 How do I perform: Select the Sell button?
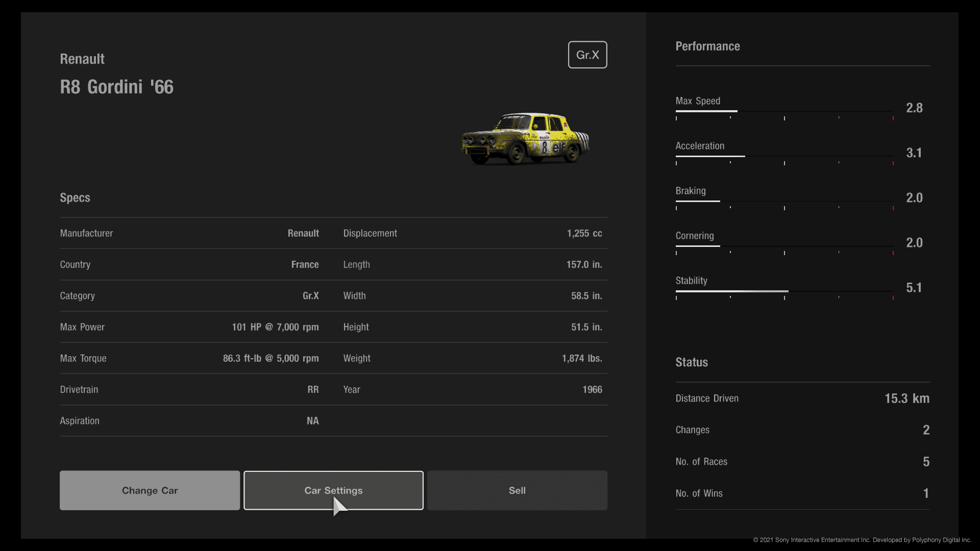(x=517, y=490)
